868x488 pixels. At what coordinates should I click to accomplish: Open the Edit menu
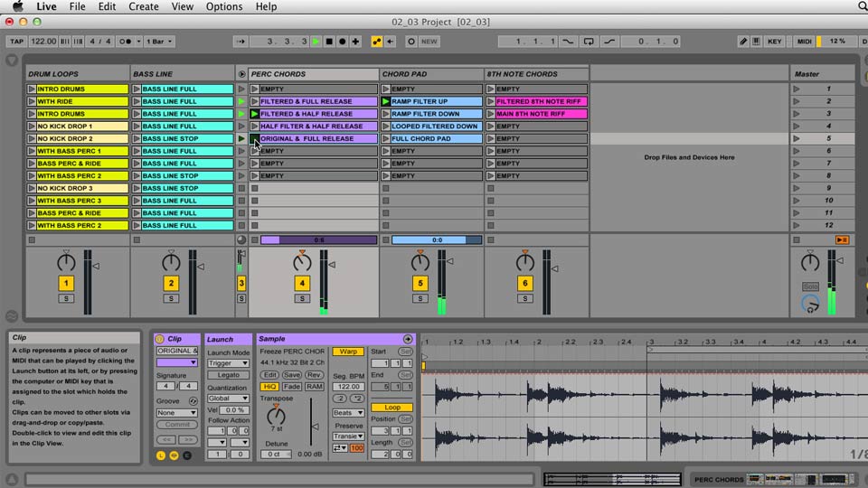coord(107,6)
